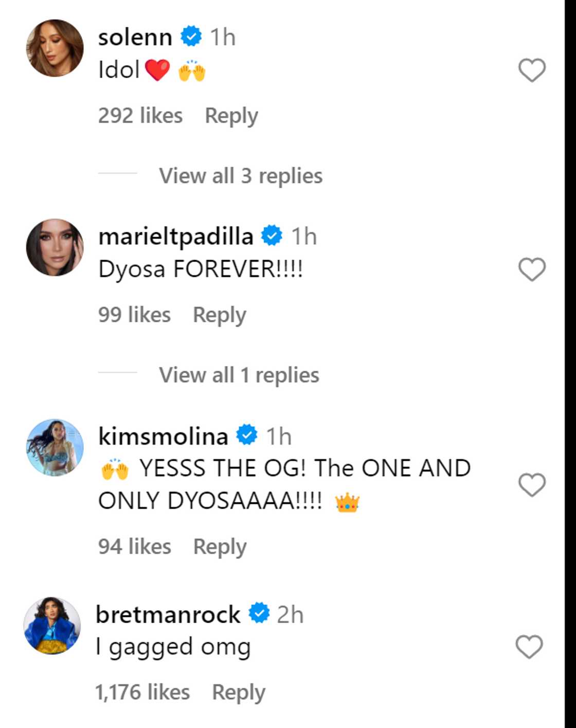Like marieltpadilla's "Dyosa FOREVER" comment

(x=531, y=269)
